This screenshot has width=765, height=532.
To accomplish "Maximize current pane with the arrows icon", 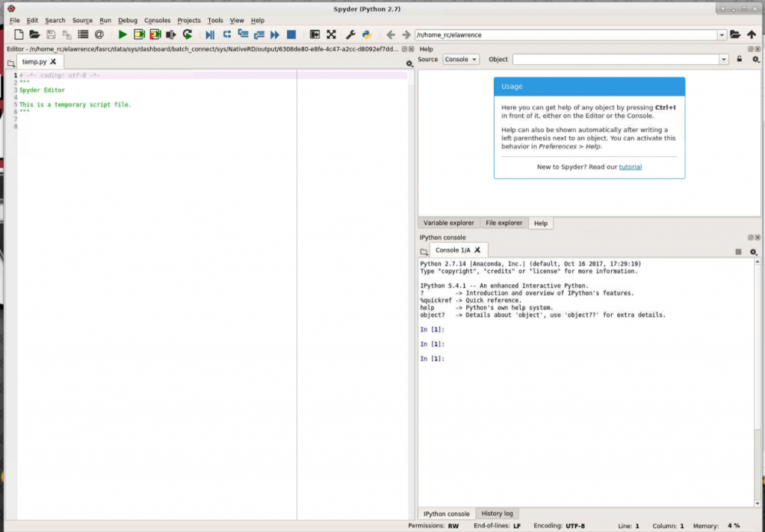I will tap(331, 34).
